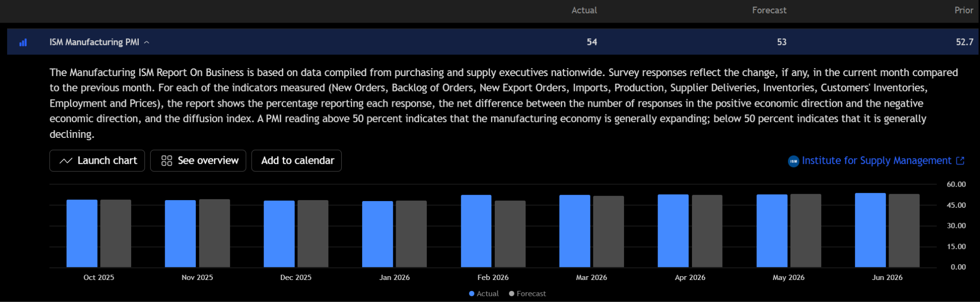Click the blue Actual bar for May 2026

click(x=772, y=231)
